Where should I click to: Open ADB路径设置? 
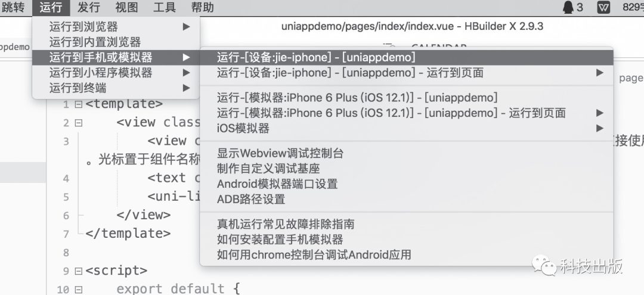[407, 200]
